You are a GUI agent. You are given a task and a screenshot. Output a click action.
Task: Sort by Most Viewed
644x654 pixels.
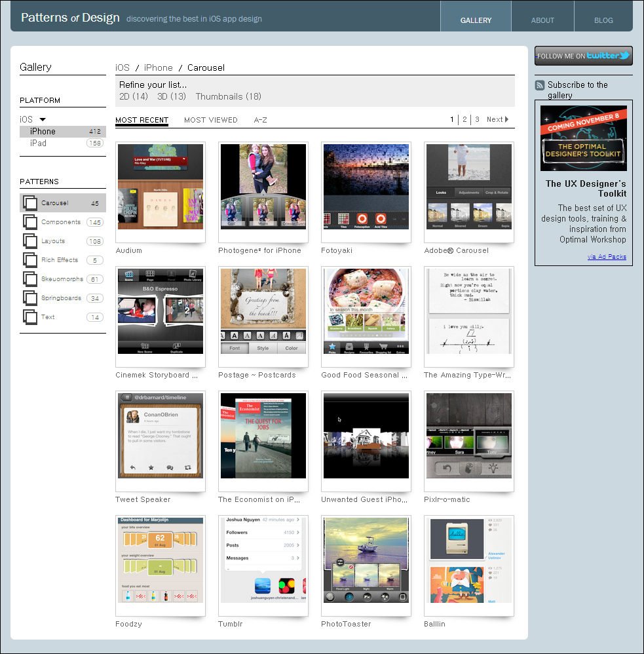[x=211, y=120]
